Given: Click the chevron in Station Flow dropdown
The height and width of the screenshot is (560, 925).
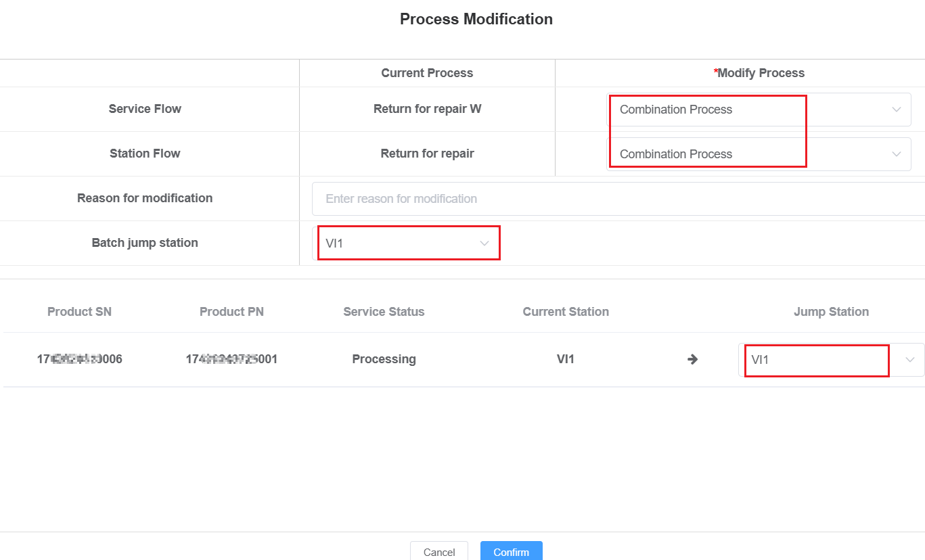Looking at the screenshot, I should [x=896, y=154].
